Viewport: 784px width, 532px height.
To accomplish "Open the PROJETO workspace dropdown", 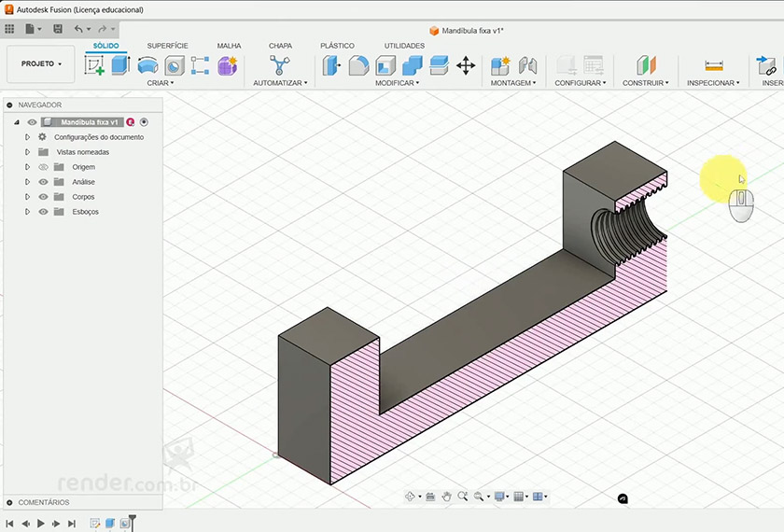I will click(x=41, y=64).
